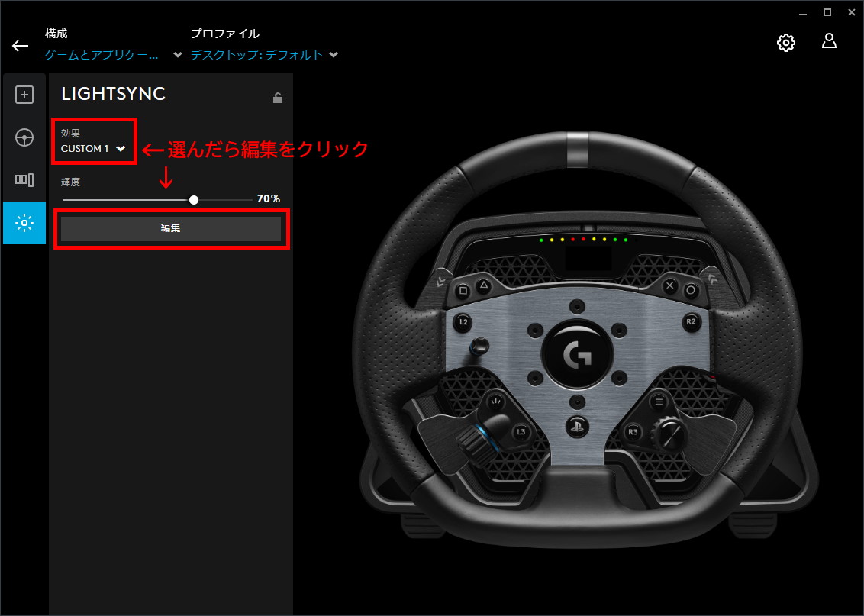Viewport: 864px width, 616px height.
Task: Click the circle button on the wheel
Action: 691,290
